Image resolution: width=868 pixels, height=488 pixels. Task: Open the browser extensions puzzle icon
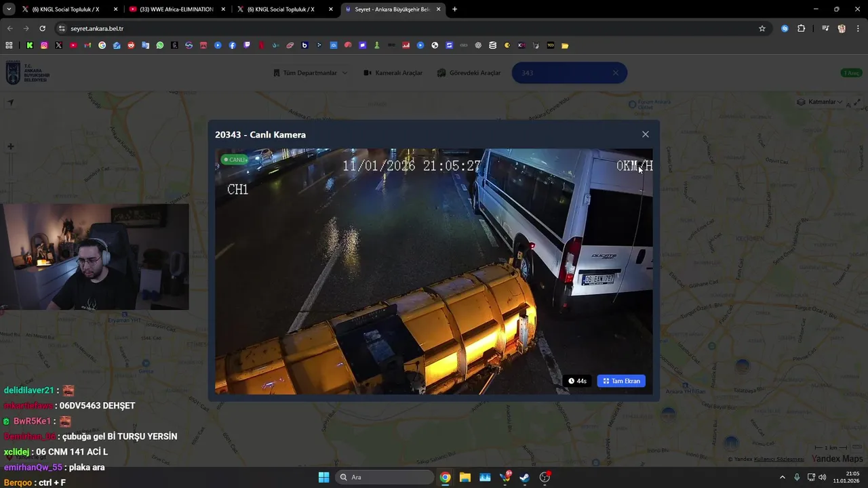point(802,28)
